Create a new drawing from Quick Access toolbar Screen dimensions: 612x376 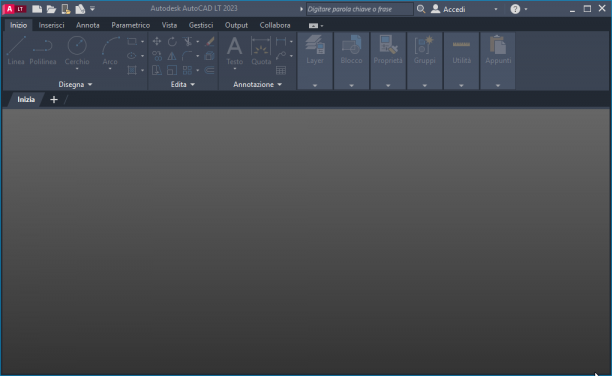[x=37, y=9]
